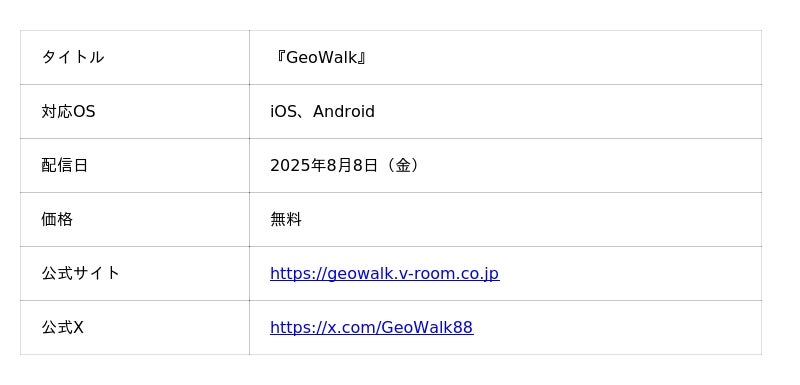Click the 無料 price text
This screenshot has height=385, width=800.
click(x=286, y=219)
